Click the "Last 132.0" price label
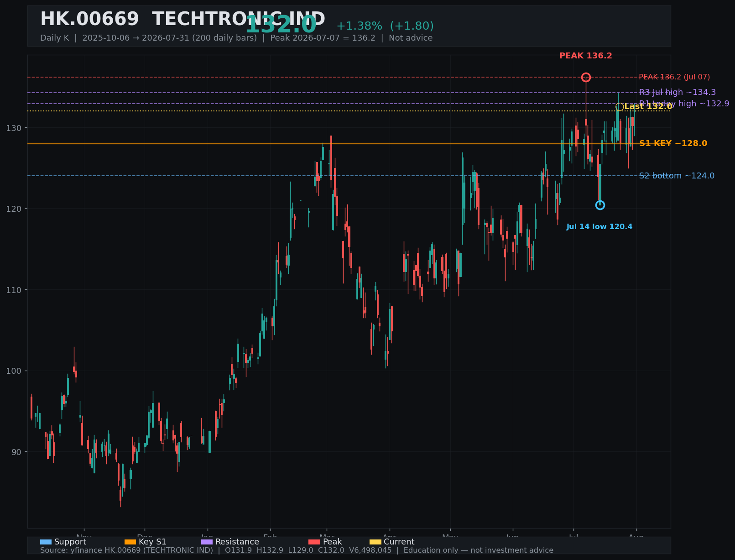The height and width of the screenshot is (560, 735). click(648, 107)
